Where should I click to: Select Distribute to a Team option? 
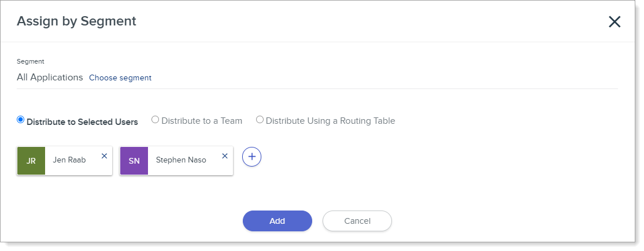click(x=156, y=120)
